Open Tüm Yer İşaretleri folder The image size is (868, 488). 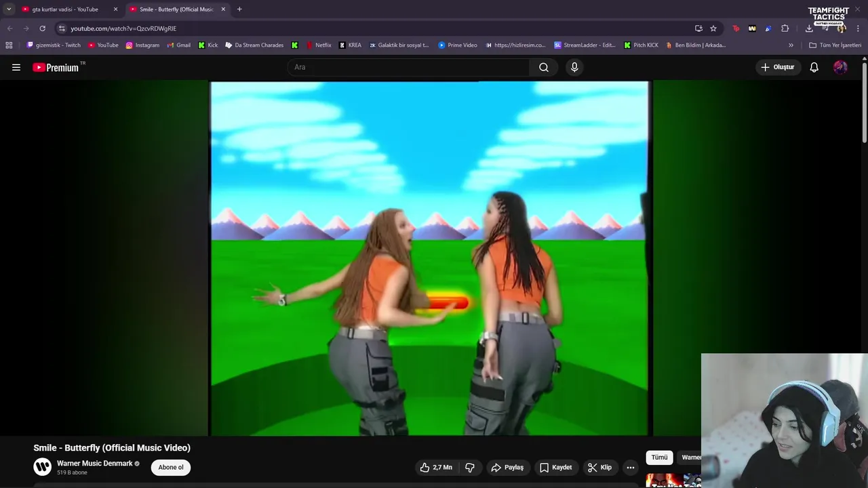(835, 45)
